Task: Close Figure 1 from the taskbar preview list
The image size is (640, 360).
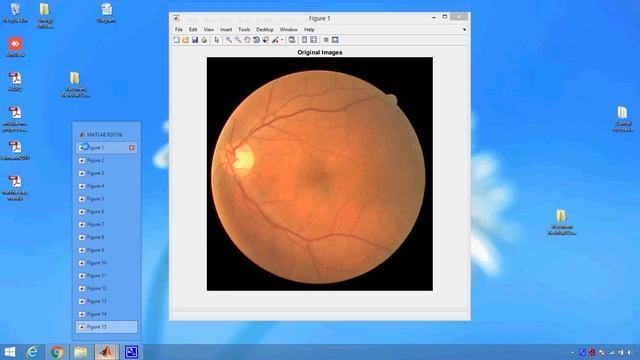Action: tap(131, 148)
